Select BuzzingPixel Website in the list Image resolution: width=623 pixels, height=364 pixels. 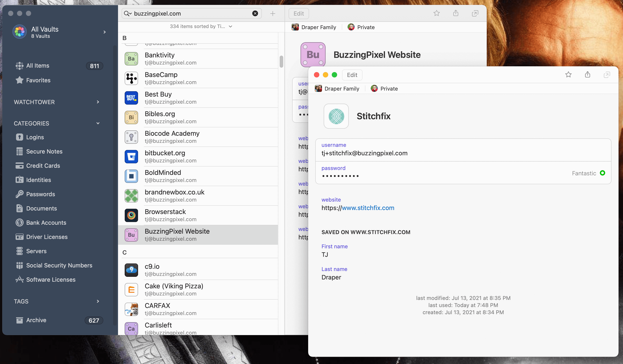(x=198, y=235)
